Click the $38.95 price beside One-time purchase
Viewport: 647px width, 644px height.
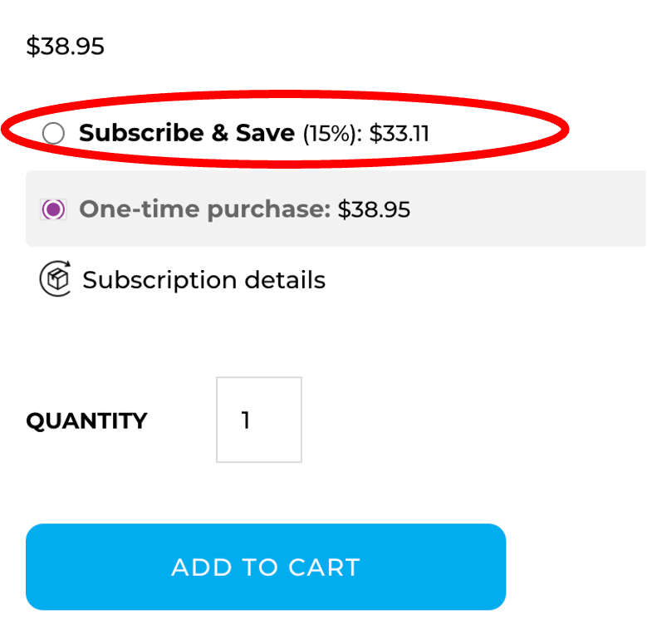[x=374, y=209]
